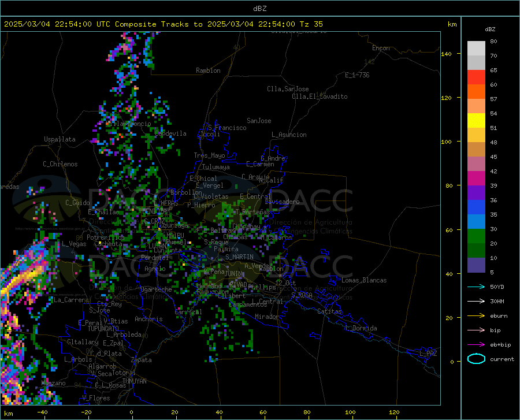Select the brown 45–48 dBZ legend swatch

(x=476, y=150)
